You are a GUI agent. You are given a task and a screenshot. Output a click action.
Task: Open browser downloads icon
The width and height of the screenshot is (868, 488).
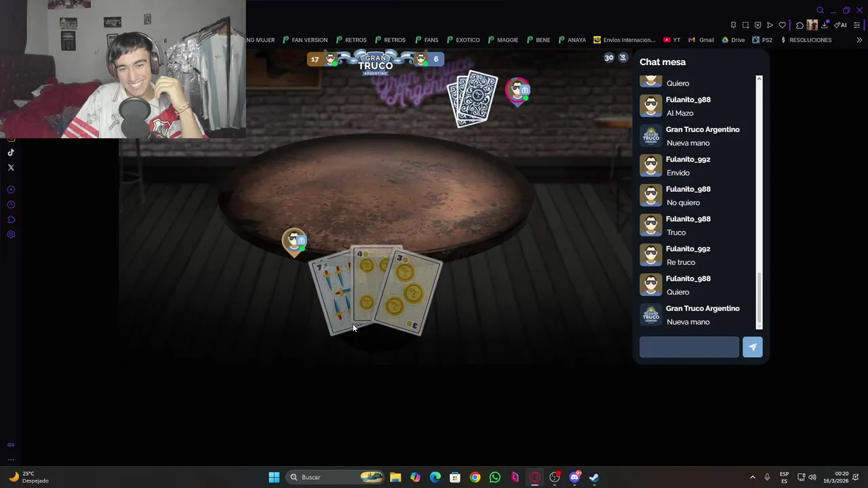click(825, 25)
